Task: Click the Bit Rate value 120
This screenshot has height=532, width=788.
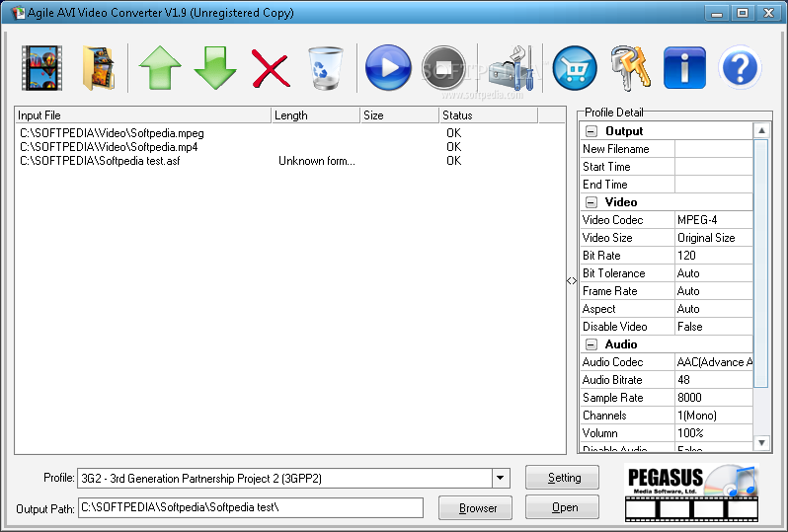Action: pyautogui.click(x=714, y=256)
